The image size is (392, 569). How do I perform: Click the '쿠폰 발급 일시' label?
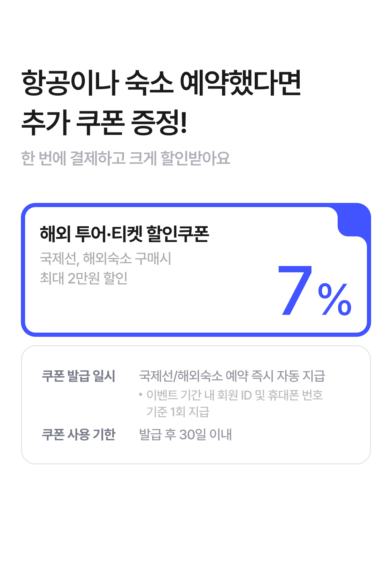click(78, 376)
